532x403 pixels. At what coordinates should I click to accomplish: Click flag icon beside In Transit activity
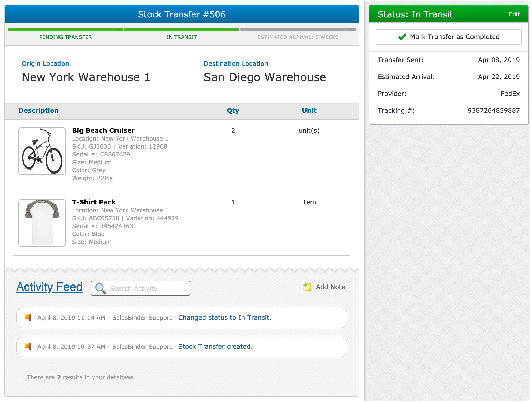pyautogui.click(x=28, y=317)
